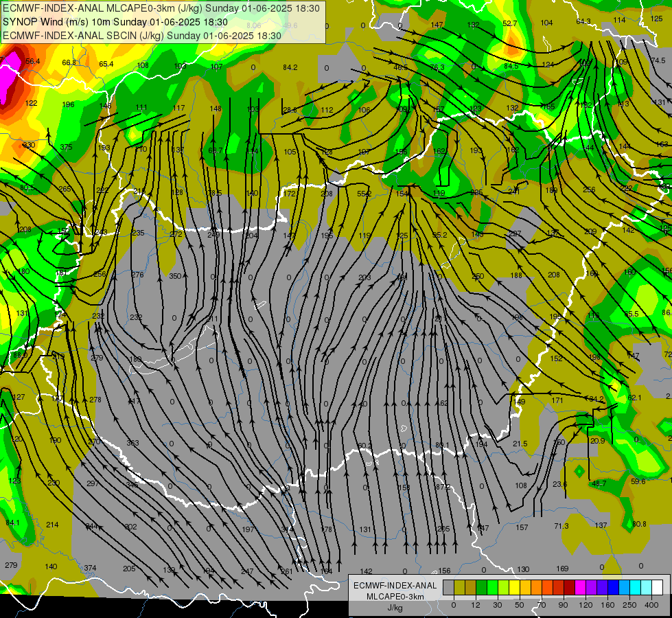The width and height of the screenshot is (672, 618).
Task: Click the '90' tick label in the legend
Action: (x=563, y=605)
